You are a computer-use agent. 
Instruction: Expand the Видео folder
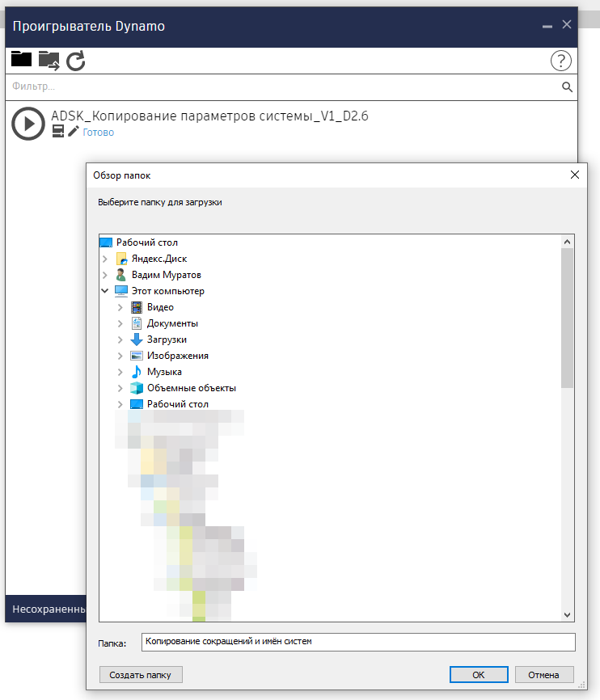point(120,307)
